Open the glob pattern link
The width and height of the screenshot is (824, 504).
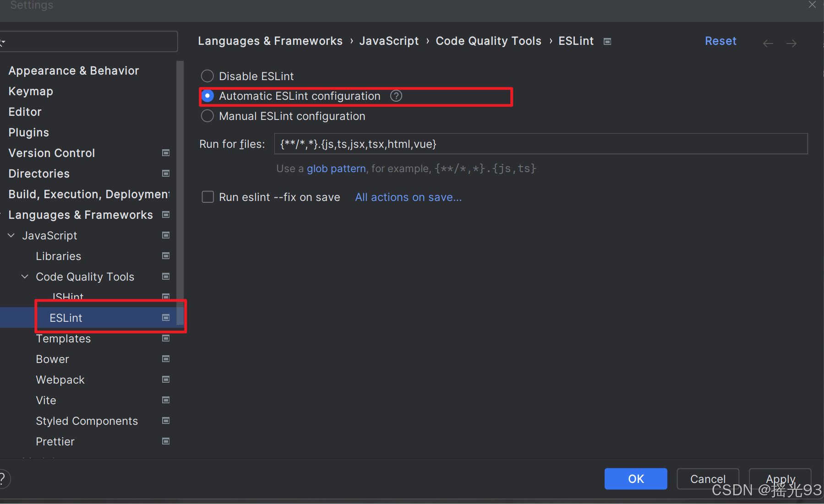[336, 169]
